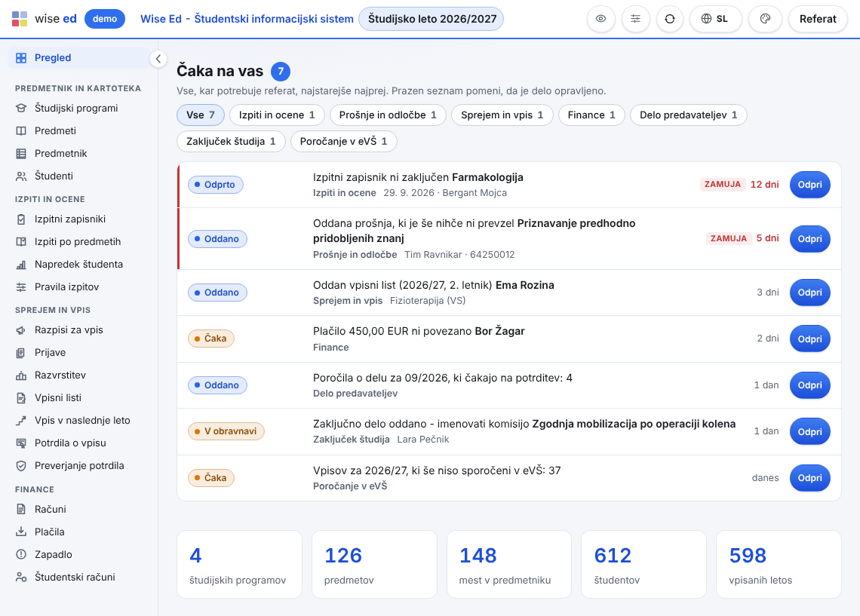Screen dimensions: 860x616
Task: Click the 126 predmetov stat card
Action: pos(374,564)
